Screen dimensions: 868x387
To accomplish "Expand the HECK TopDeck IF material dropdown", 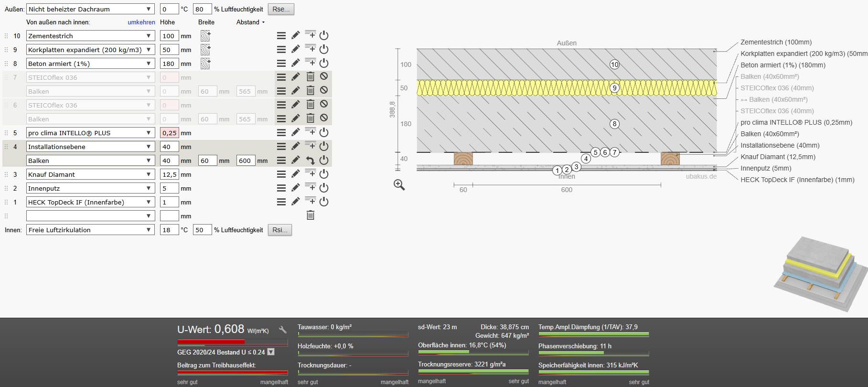I will click(91, 202).
